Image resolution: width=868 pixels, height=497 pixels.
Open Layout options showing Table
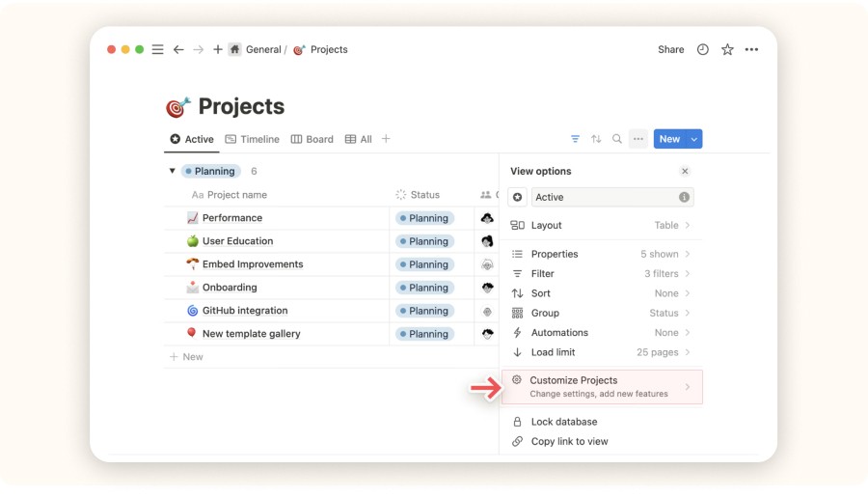click(601, 225)
